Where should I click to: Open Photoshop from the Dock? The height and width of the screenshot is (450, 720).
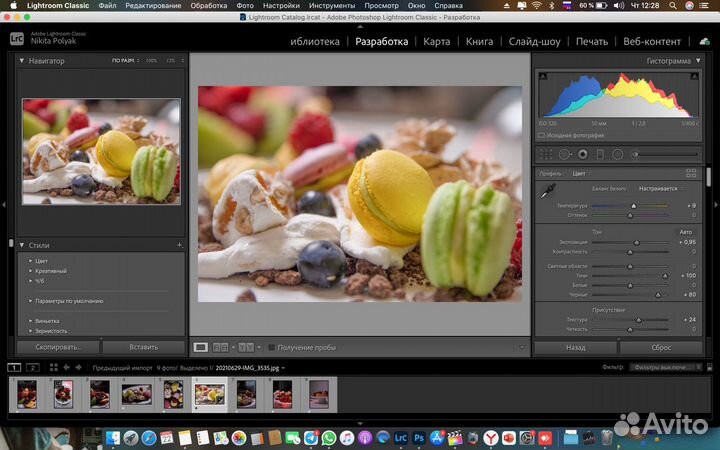point(419,438)
